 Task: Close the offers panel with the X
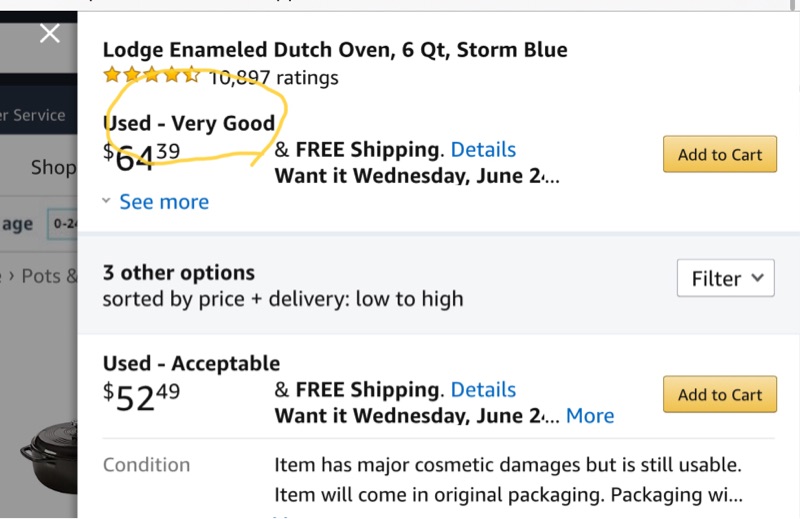pos(49,34)
